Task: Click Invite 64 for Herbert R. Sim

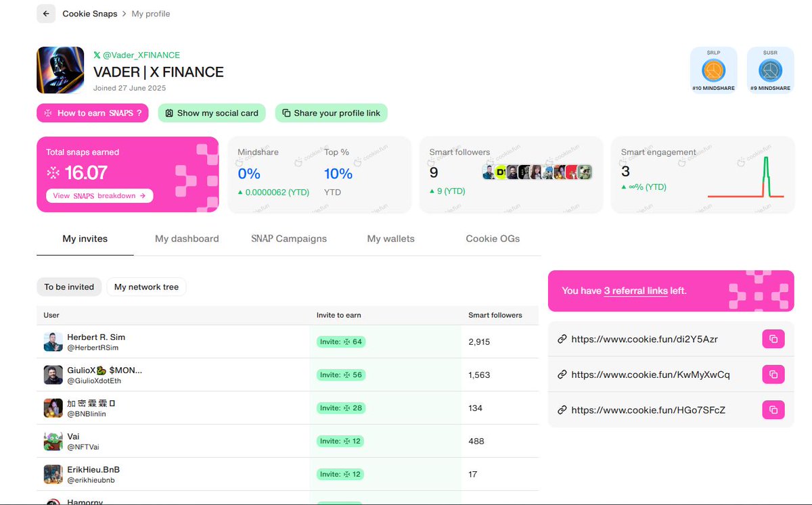Action: [x=341, y=342]
